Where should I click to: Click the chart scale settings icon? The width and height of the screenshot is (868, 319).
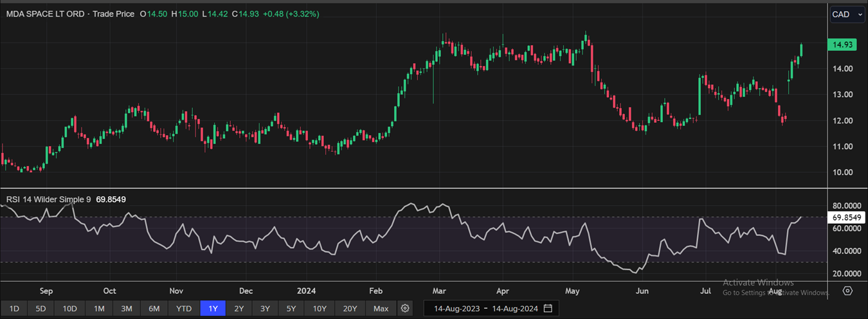coord(847,291)
